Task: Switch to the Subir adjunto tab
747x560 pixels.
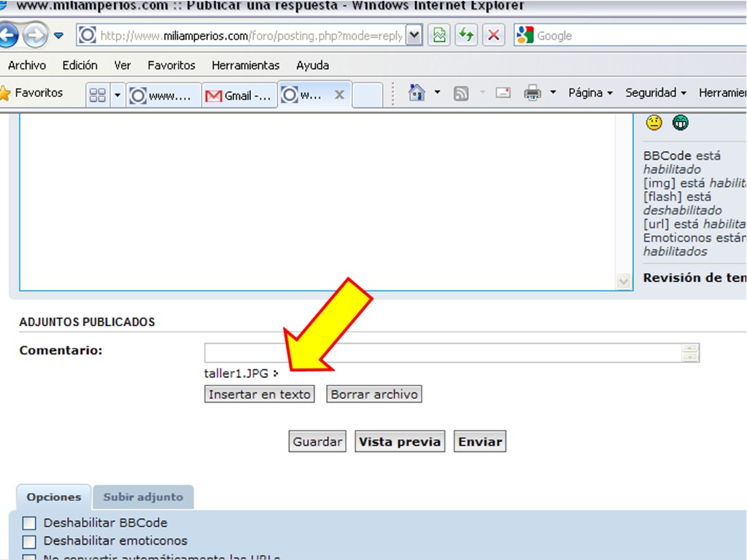Action: [143, 497]
